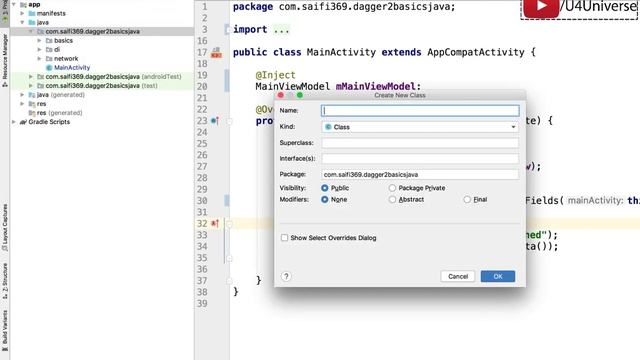Enable Show Select Overrides Dialog checkbox
640x360 pixels.
[284, 238]
